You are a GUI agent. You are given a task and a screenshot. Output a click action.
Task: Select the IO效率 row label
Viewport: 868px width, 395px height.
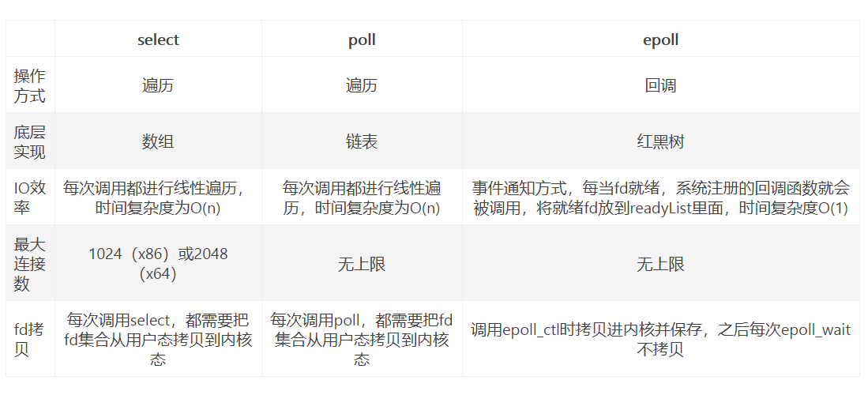coord(30,197)
